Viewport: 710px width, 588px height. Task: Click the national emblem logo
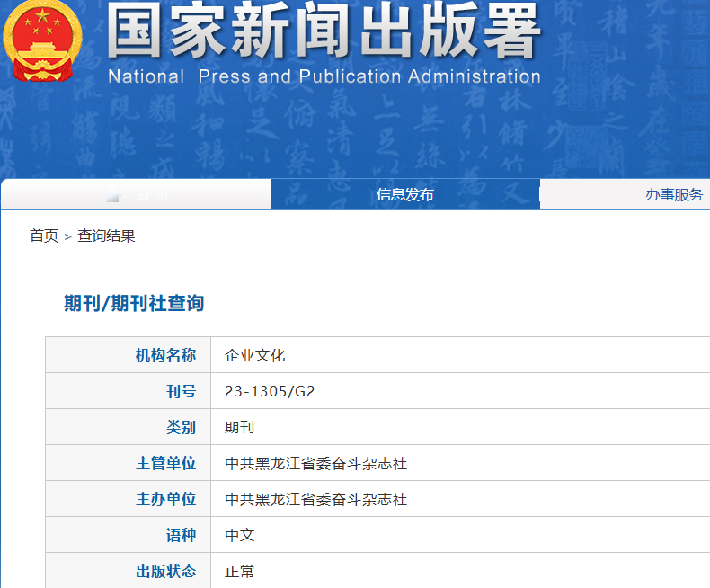click(42, 41)
